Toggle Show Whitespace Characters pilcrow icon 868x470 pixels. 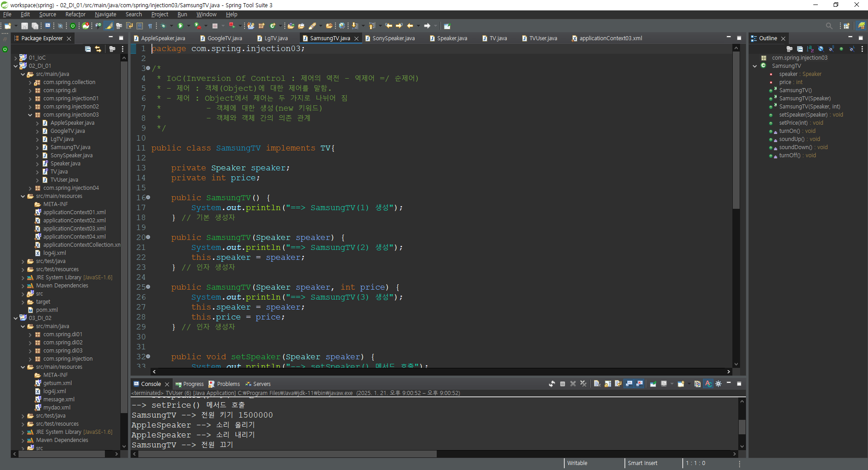(150, 26)
